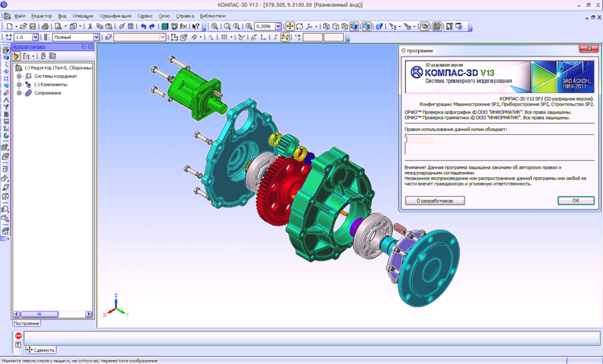Open the variables f(x) tool
The image size is (603, 364).
(183, 26)
